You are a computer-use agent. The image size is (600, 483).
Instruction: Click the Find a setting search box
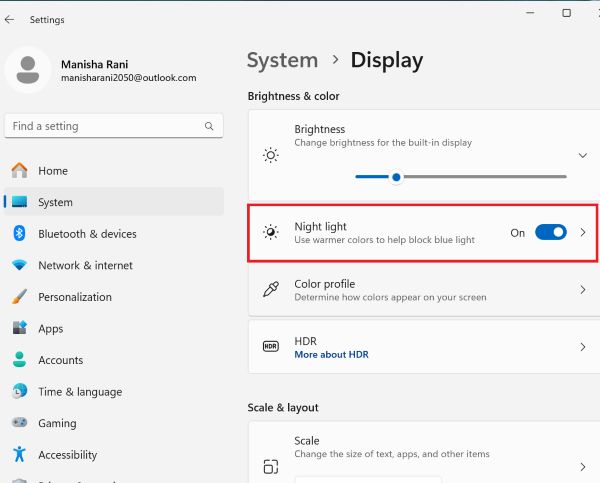point(105,127)
